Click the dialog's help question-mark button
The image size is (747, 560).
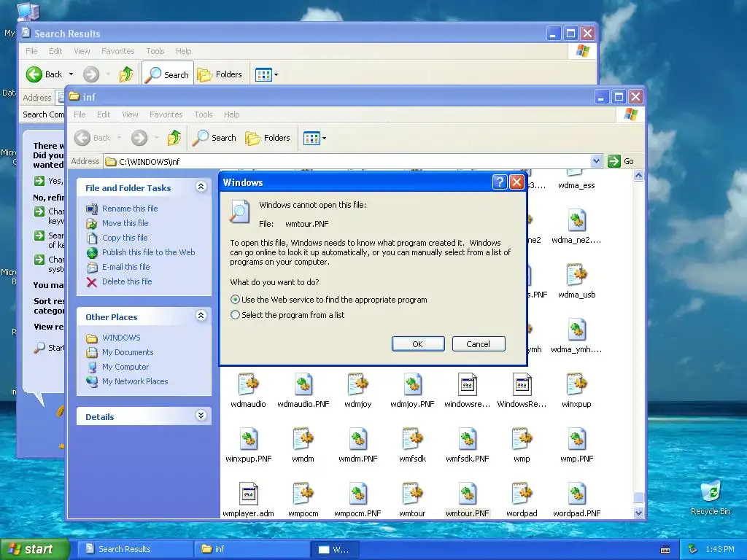[499, 182]
